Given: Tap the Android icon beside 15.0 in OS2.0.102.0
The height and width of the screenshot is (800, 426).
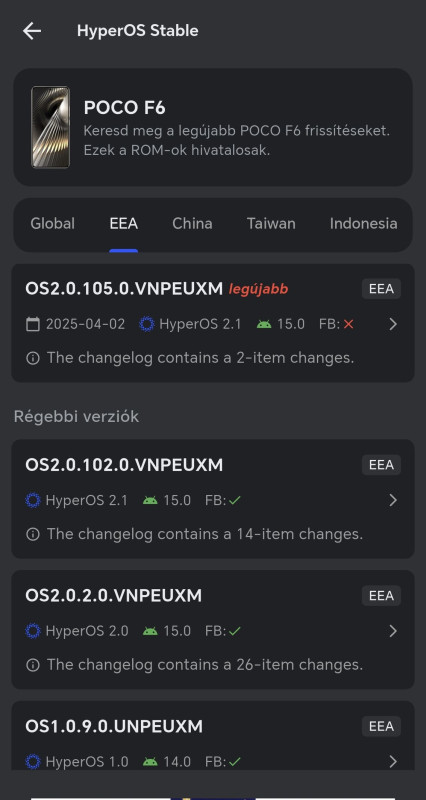Looking at the screenshot, I should coord(150,501).
